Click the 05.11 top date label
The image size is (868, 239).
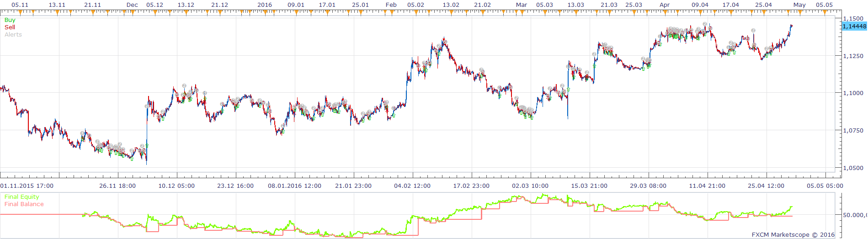(x=20, y=5)
